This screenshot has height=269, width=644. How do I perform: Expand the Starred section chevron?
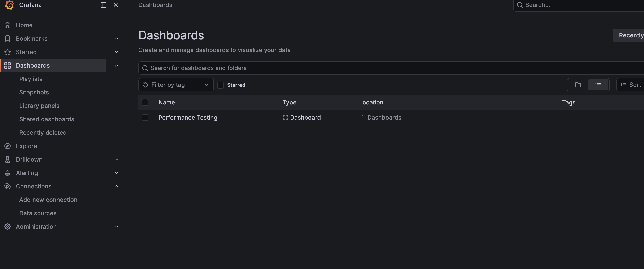(116, 52)
